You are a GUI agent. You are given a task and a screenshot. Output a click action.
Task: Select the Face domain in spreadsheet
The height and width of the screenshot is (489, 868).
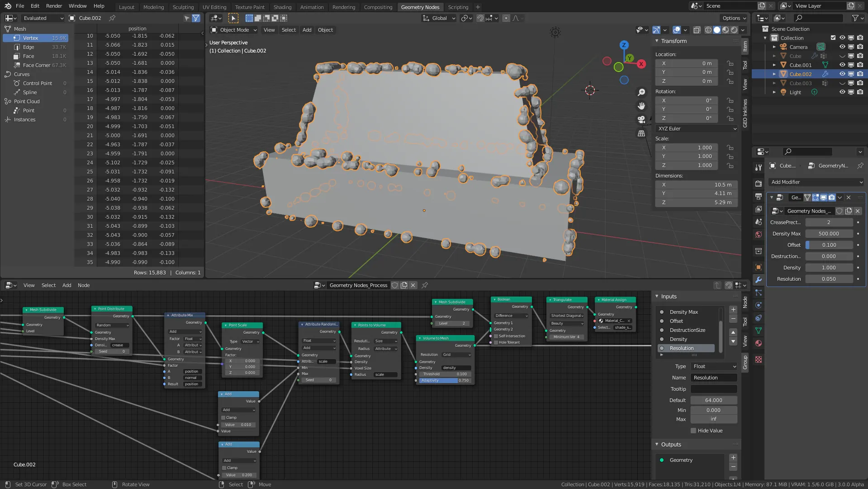coord(28,56)
